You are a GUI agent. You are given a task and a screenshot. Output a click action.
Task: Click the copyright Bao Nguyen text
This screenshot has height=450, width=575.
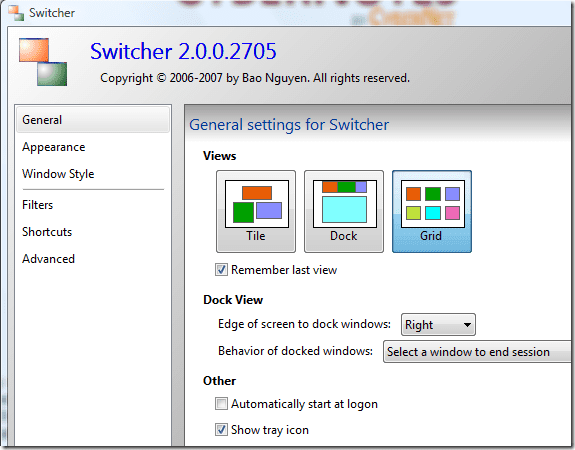coord(255,78)
